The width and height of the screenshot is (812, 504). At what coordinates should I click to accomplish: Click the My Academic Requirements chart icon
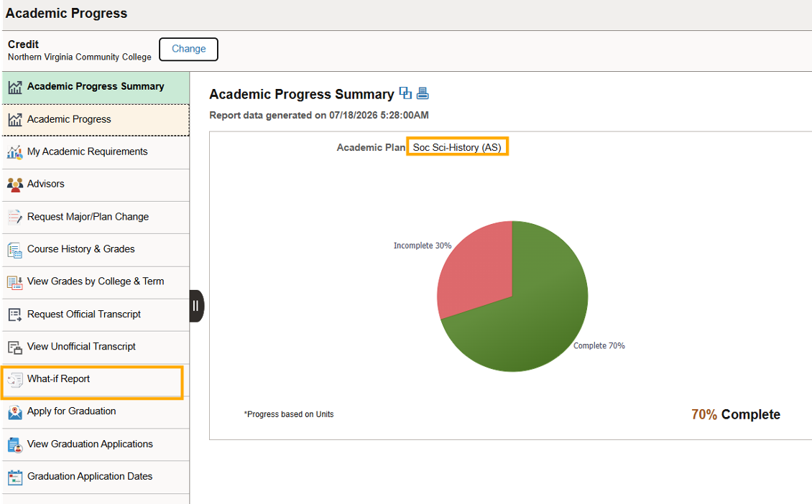[15, 152]
